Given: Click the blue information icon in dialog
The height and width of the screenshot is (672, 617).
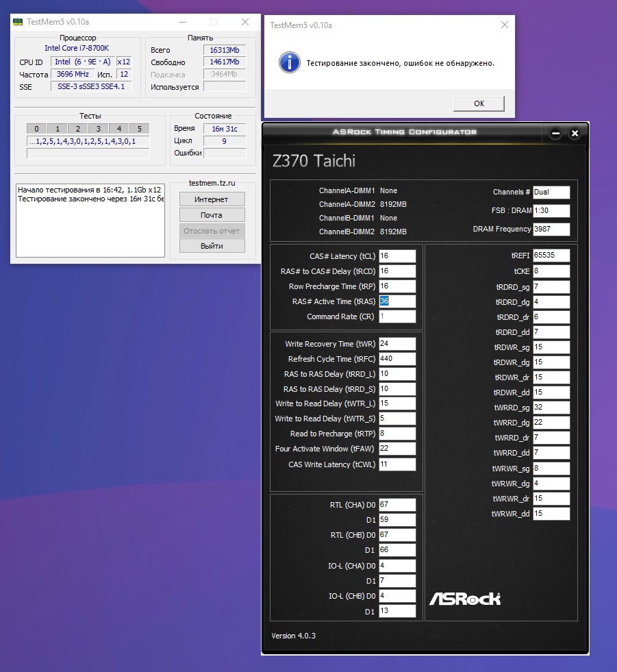Looking at the screenshot, I should click(290, 62).
